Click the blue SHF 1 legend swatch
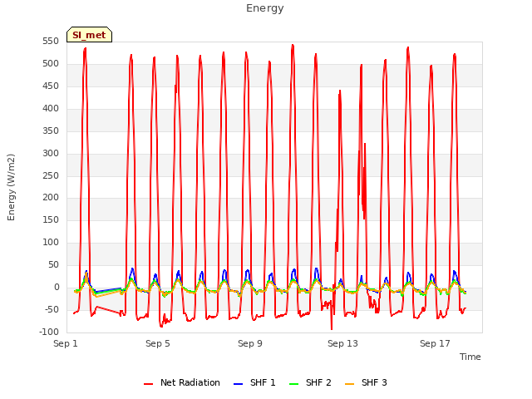532x399 pixels. click(x=239, y=384)
